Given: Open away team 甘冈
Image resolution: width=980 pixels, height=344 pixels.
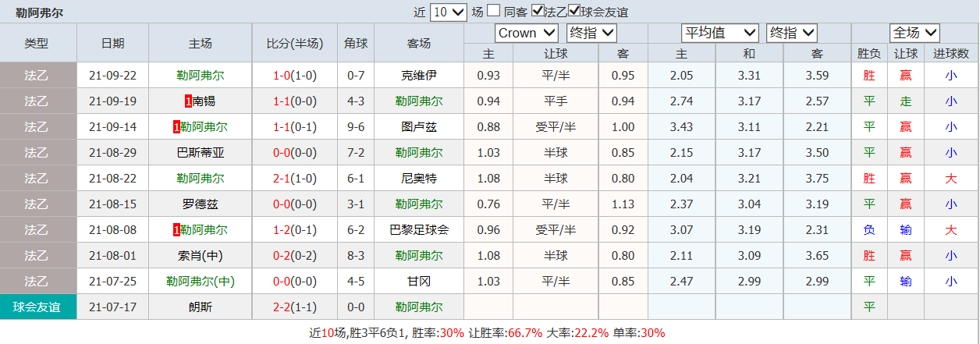Looking at the screenshot, I should point(419,281).
